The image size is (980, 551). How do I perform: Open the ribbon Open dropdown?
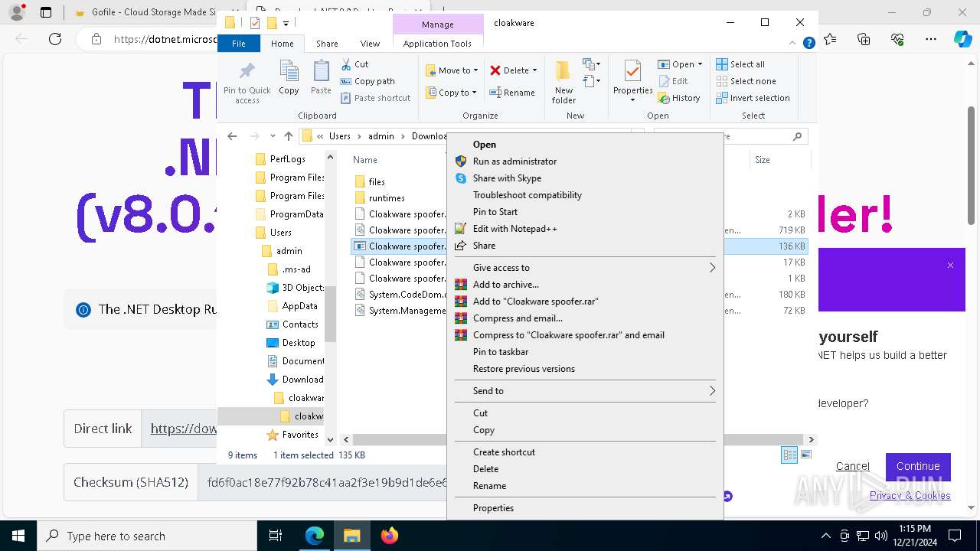tap(680, 64)
